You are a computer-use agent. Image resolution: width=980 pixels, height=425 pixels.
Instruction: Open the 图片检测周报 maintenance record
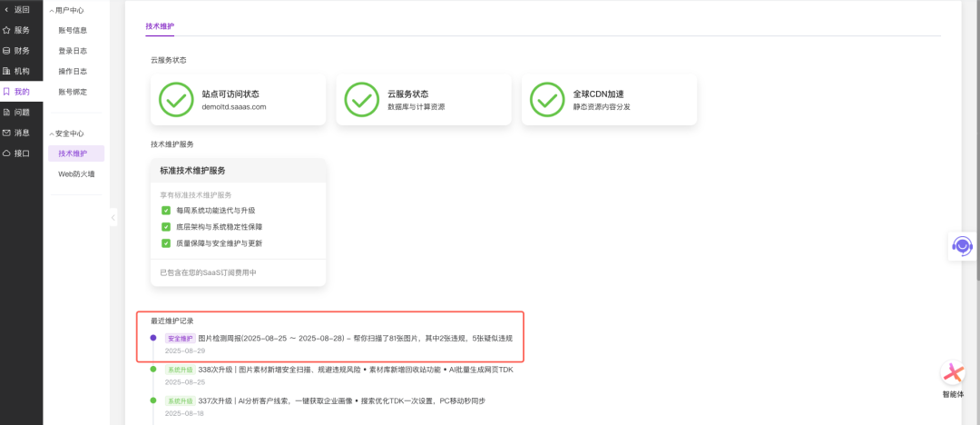pyautogui.click(x=355, y=338)
